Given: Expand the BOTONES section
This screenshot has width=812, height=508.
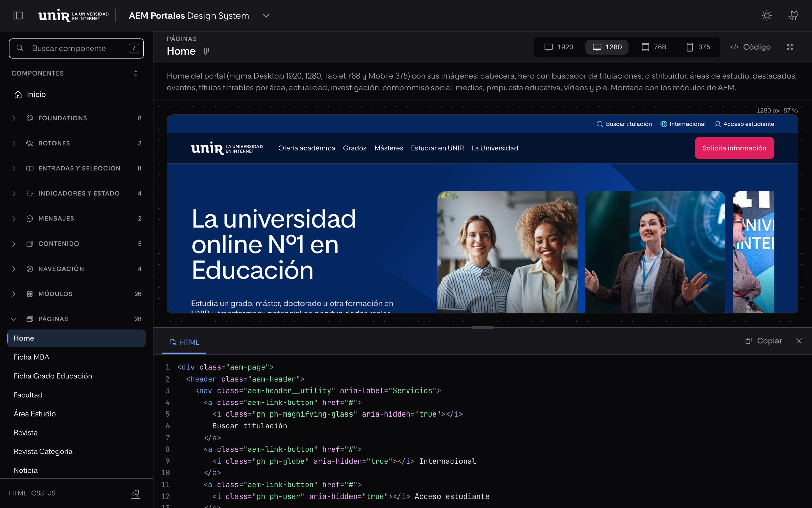Looking at the screenshot, I should [76, 143].
